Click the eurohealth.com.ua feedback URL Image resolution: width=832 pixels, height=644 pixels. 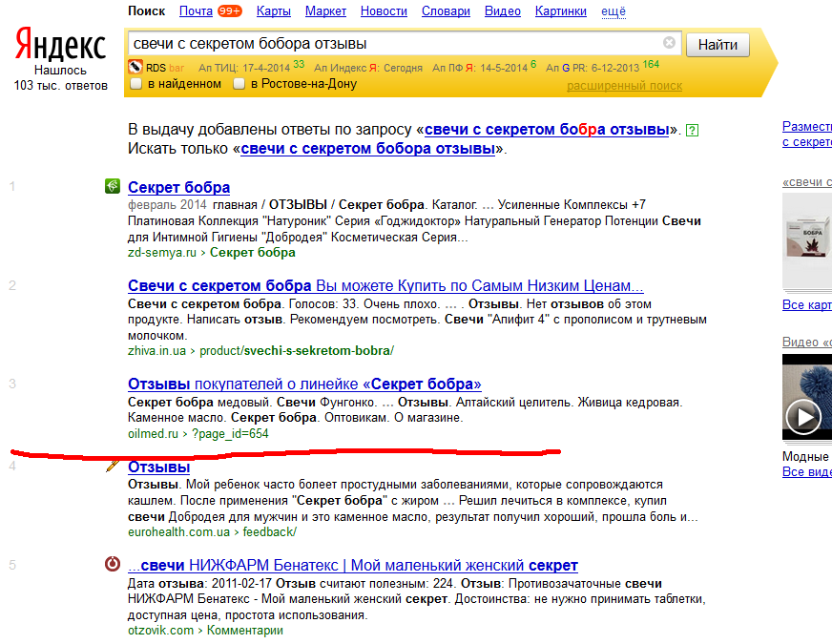[x=212, y=532]
